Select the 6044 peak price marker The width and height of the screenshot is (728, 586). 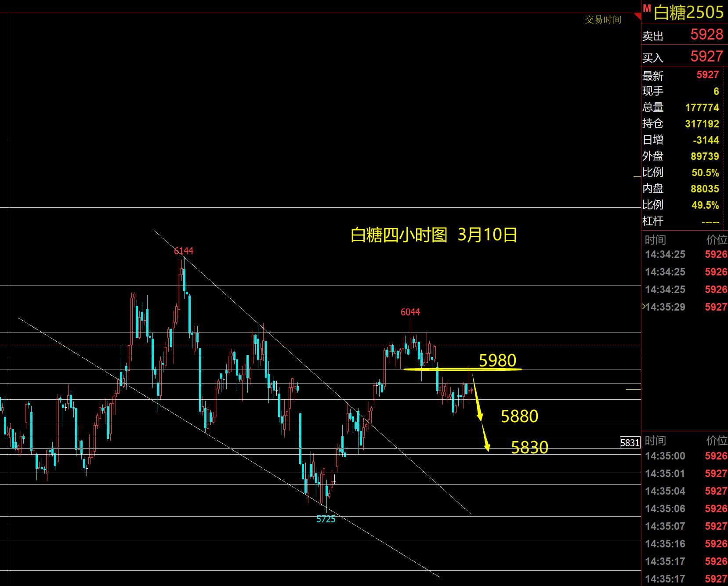tap(410, 312)
